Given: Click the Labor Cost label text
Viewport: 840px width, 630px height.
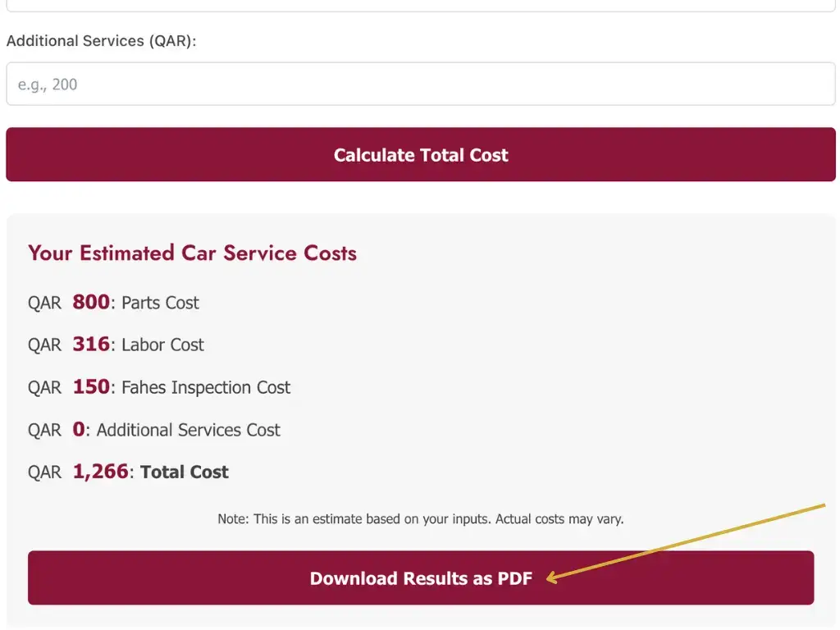Looking at the screenshot, I should [162, 345].
